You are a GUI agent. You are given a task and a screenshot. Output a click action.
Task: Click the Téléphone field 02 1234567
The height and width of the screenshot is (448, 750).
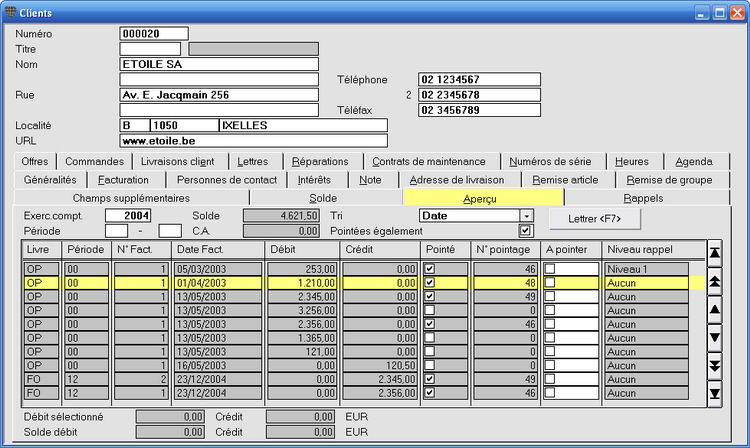pyautogui.click(x=479, y=79)
